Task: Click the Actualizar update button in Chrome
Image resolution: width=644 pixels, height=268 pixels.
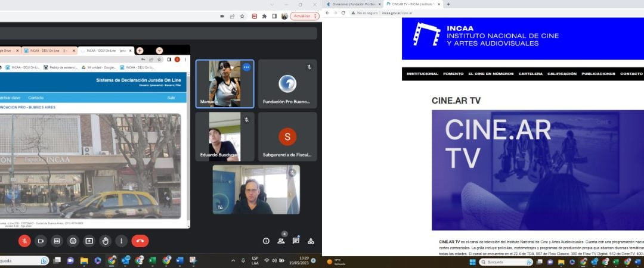Action: pyautogui.click(x=305, y=16)
